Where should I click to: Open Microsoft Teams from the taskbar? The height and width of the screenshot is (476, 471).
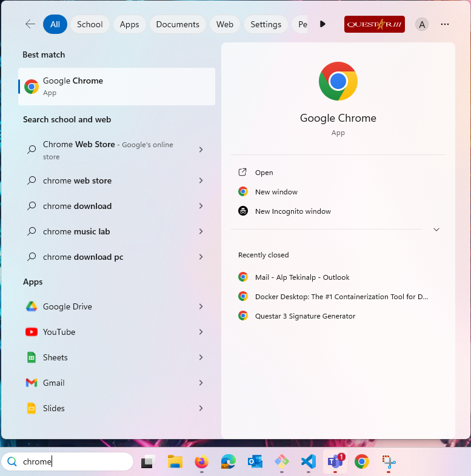click(x=335, y=461)
